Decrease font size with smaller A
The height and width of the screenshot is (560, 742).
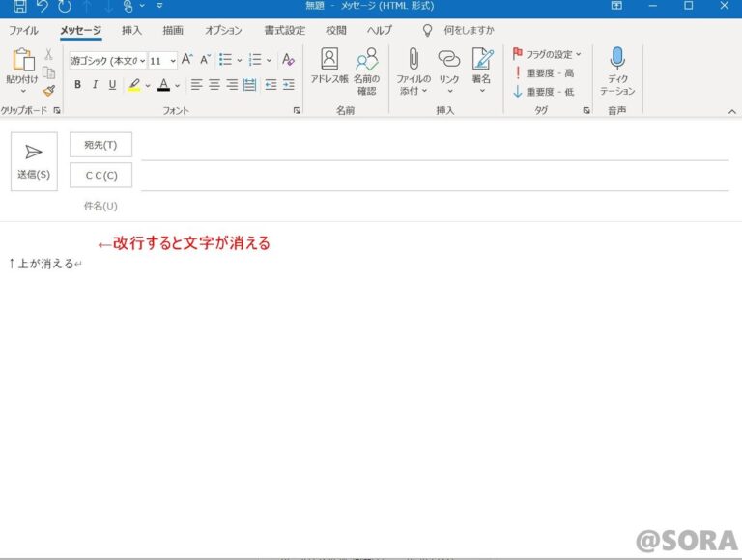pyautogui.click(x=205, y=59)
